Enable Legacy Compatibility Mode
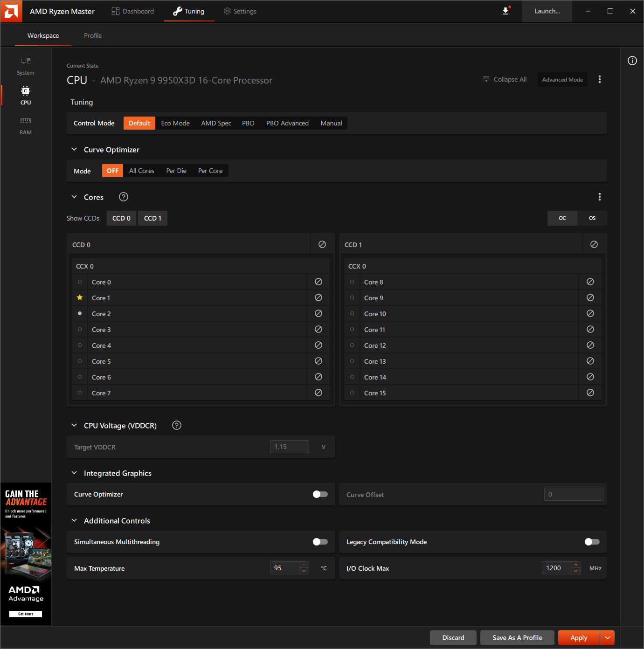The height and width of the screenshot is (649, 644). pyautogui.click(x=592, y=542)
